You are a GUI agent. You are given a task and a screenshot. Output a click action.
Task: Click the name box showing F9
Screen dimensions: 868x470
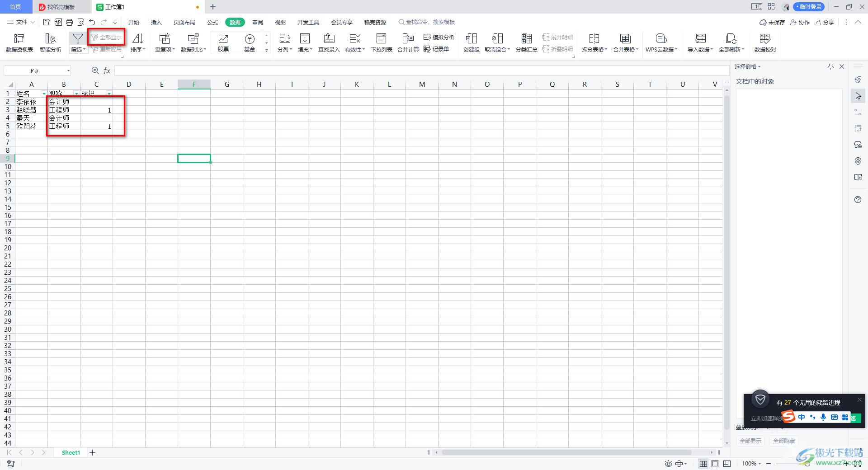pyautogui.click(x=34, y=70)
